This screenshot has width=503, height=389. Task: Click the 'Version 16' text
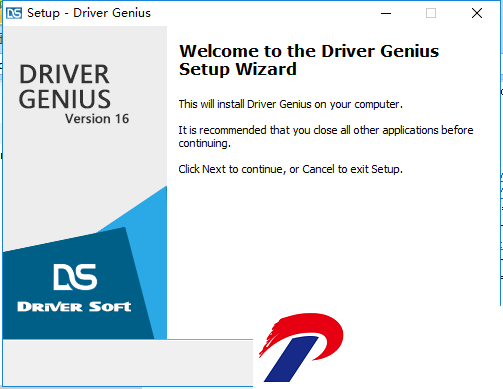97,119
